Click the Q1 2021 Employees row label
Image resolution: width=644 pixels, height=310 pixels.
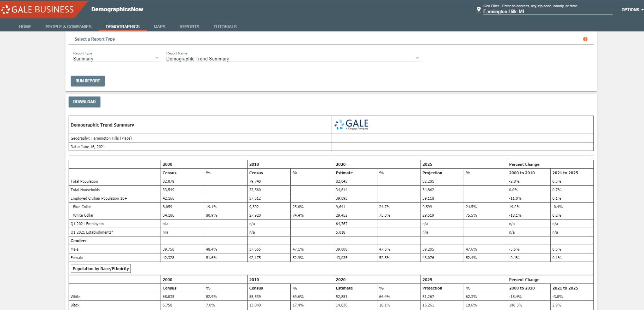tap(87, 224)
